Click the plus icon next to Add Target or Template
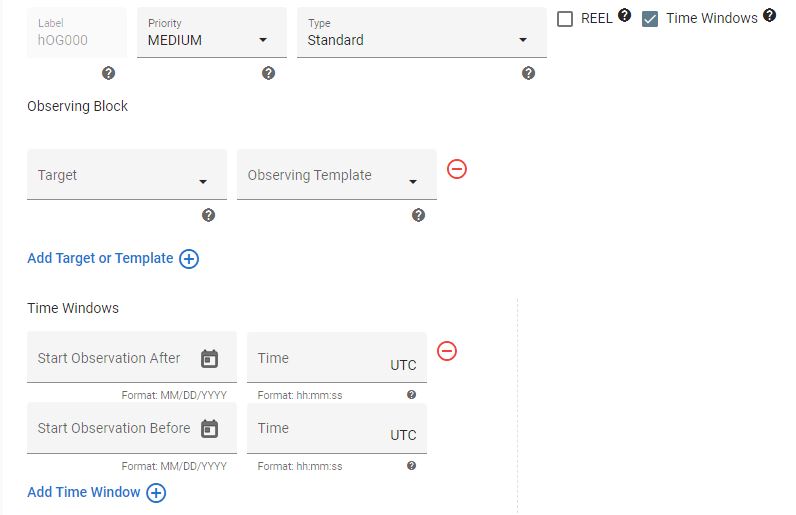The height and width of the screenshot is (515, 796). click(x=189, y=259)
